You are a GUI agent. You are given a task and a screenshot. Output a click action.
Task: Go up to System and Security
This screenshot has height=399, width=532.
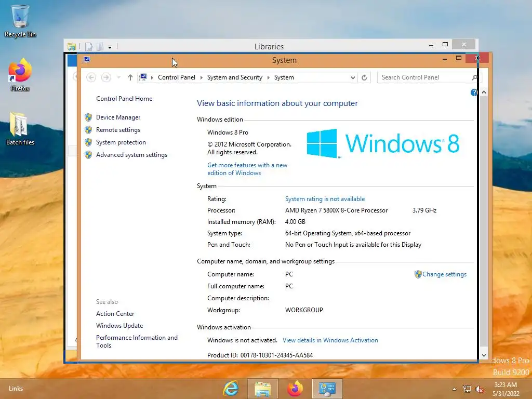pos(130,77)
